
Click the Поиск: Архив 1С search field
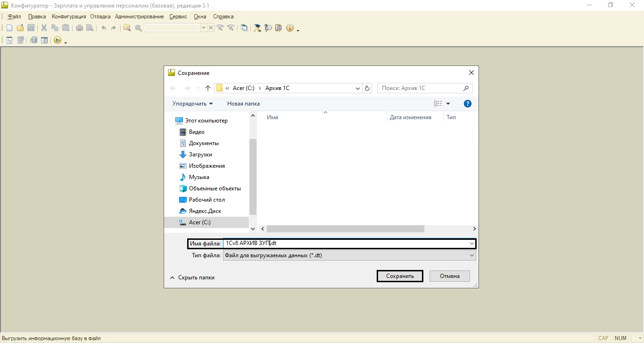pos(421,88)
